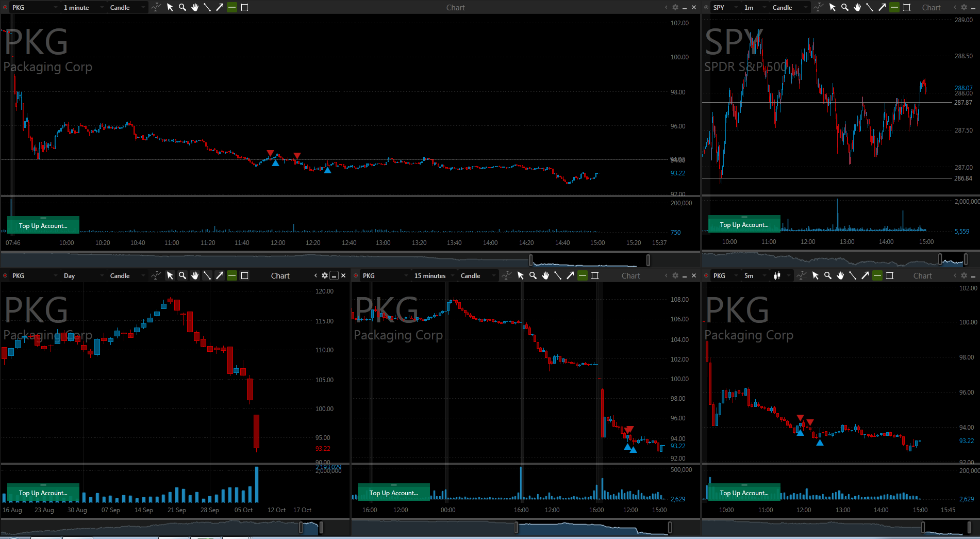The height and width of the screenshot is (539, 980).
Task: Toggle horizontal line tool in PKG 15 minutes chart
Action: point(583,275)
